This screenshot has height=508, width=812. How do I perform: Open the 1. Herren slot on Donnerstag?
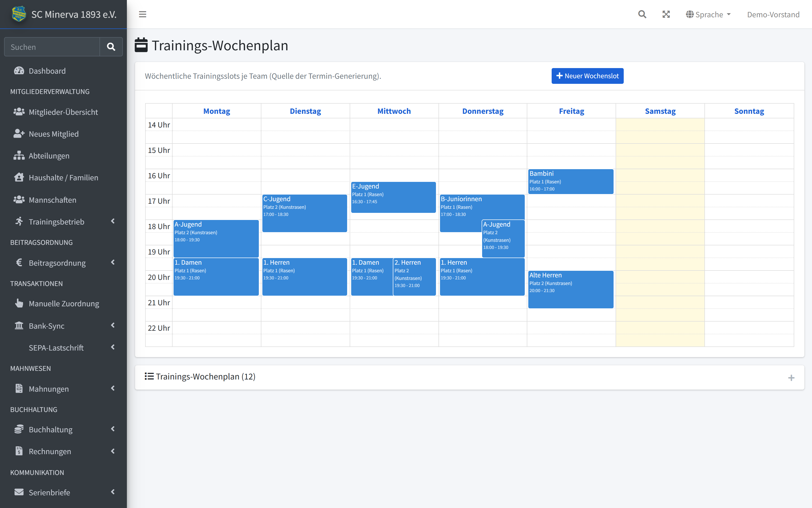(482, 277)
